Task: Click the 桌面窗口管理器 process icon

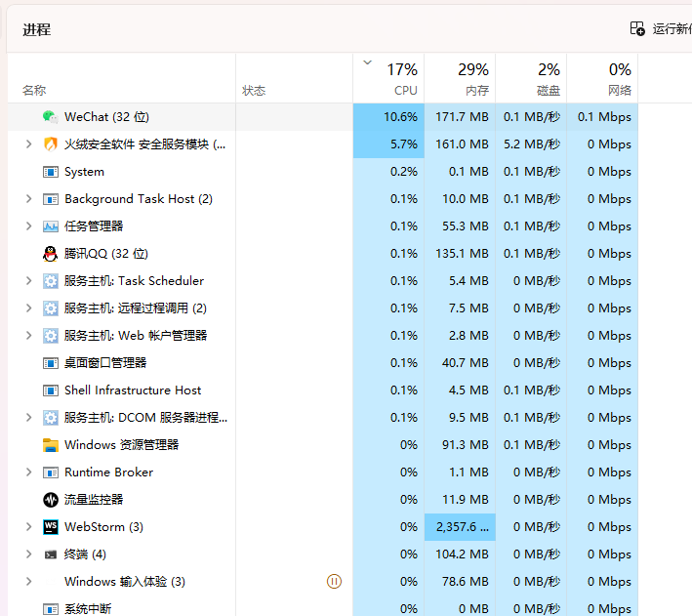Action: tap(51, 363)
